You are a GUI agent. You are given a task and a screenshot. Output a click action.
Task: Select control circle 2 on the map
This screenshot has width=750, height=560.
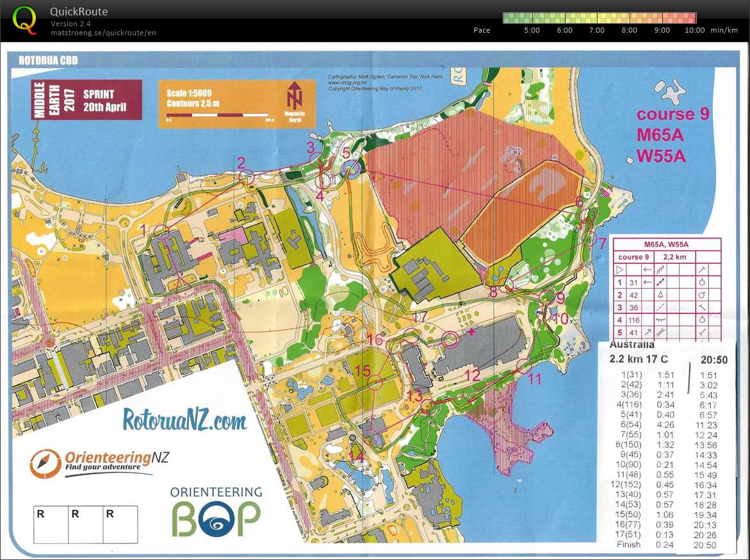247,176
